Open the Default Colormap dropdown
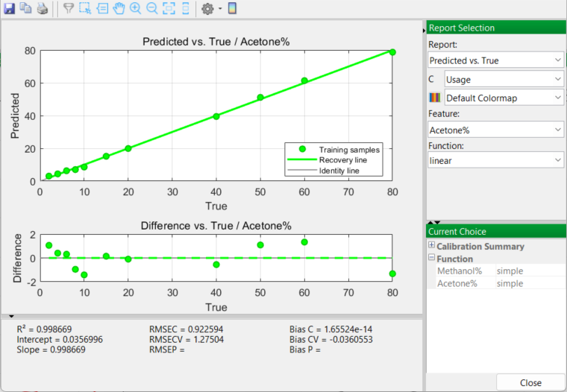This screenshot has height=392, width=567. (x=504, y=98)
